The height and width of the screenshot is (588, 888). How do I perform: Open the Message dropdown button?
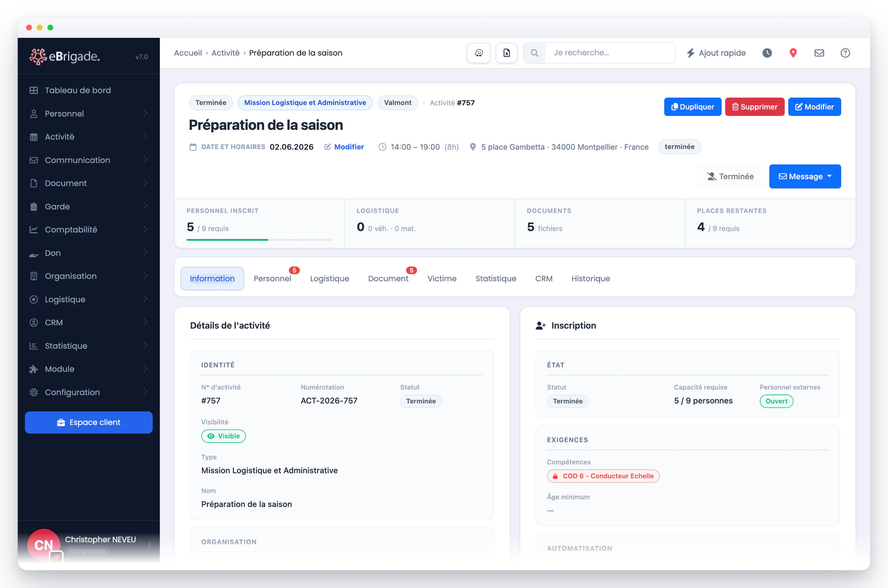pos(805,176)
